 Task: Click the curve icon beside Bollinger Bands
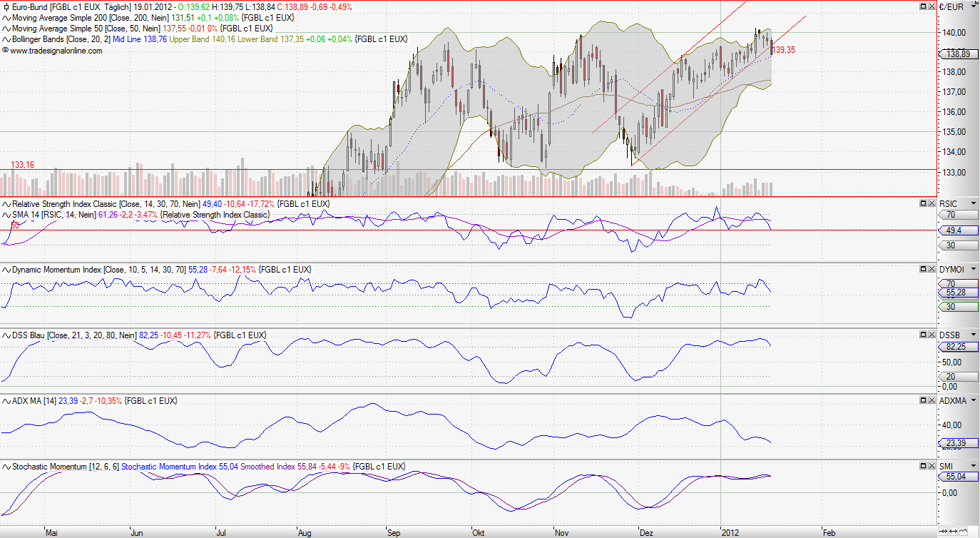pyautogui.click(x=5, y=39)
